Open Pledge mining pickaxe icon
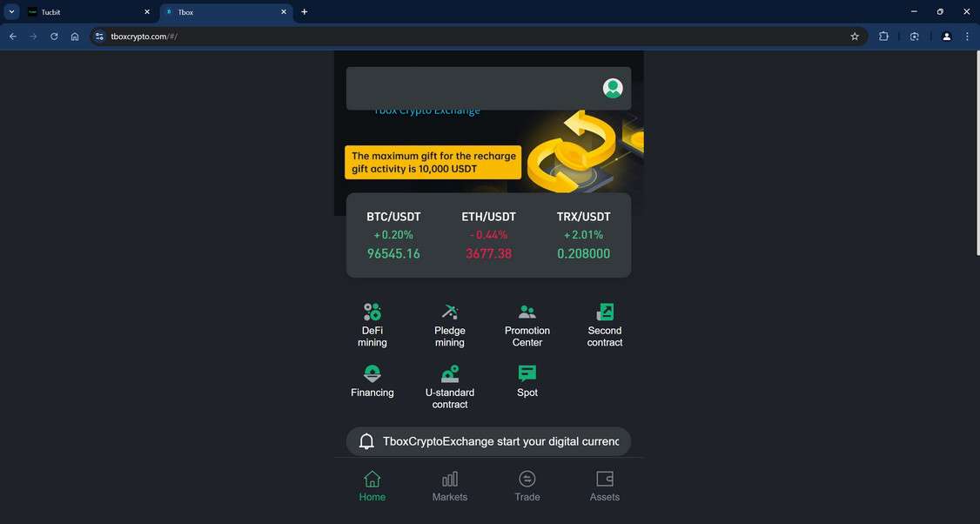Viewport: 980px width, 524px height. pyautogui.click(x=450, y=312)
